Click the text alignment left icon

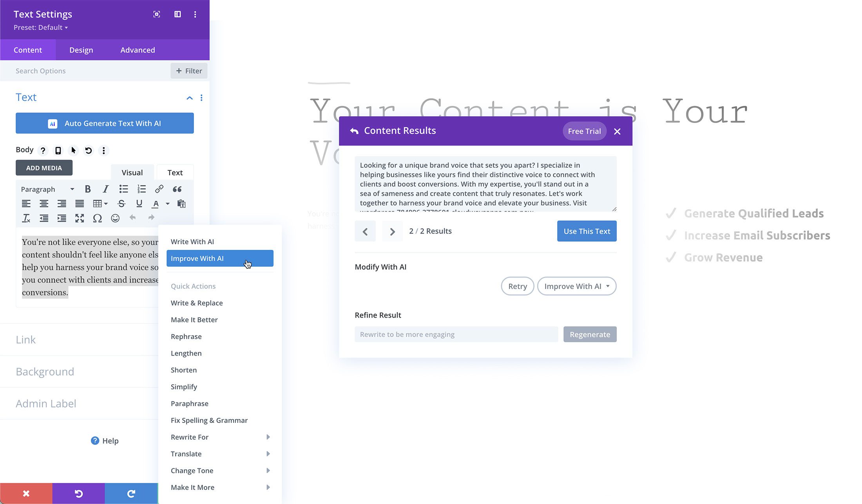(x=26, y=203)
